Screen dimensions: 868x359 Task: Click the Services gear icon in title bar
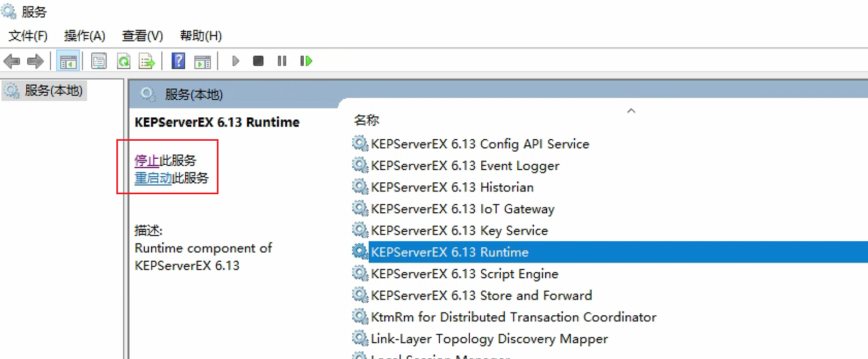(9, 11)
